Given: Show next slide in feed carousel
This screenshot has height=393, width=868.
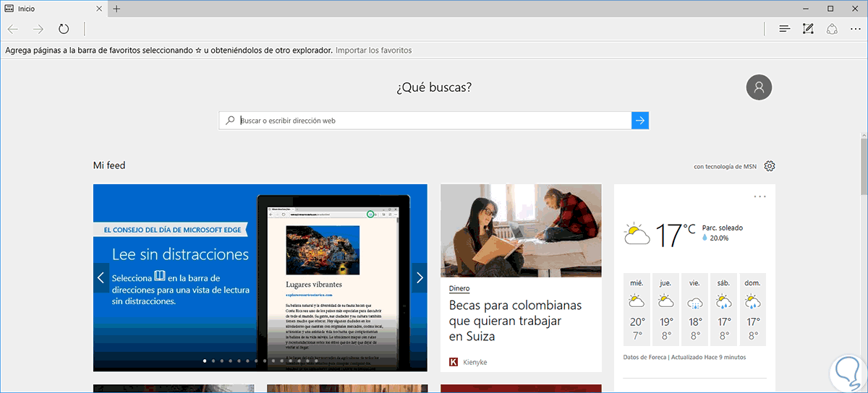Looking at the screenshot, I should pos(420,278).
